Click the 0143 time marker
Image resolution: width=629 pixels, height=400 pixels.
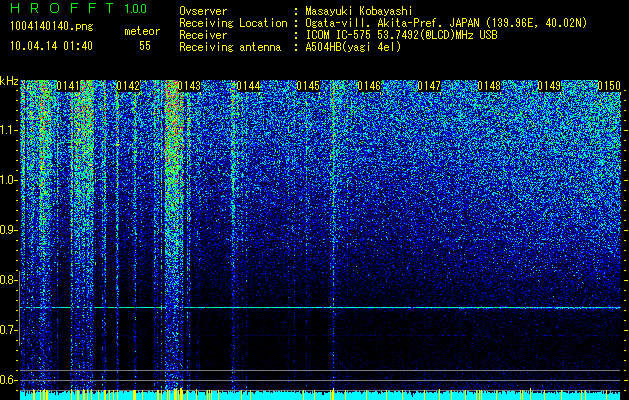point(189,86)
